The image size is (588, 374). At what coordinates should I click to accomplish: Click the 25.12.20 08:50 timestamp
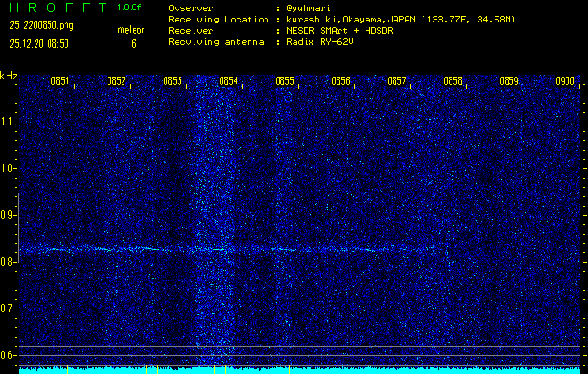(x=40, y=43)
